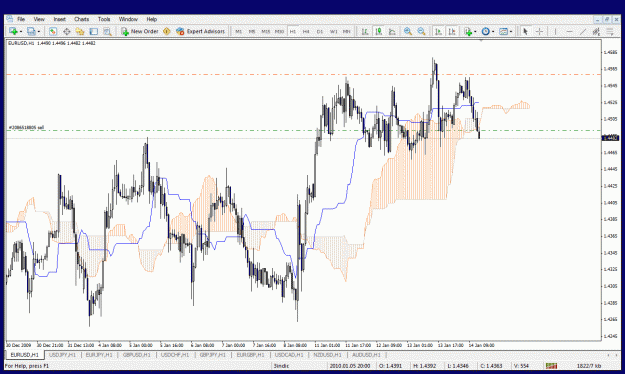The width and height of the screenshot is (625, 374).
Task: Toggle the Auto Scroll chart icon
Action: click(438, 31)
